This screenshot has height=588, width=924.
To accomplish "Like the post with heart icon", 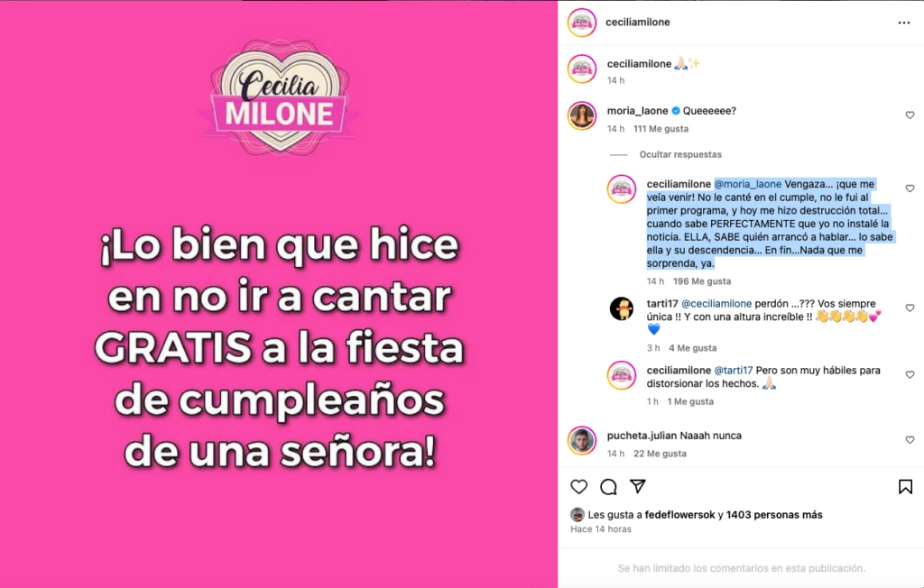I will (x=578, y=487).
